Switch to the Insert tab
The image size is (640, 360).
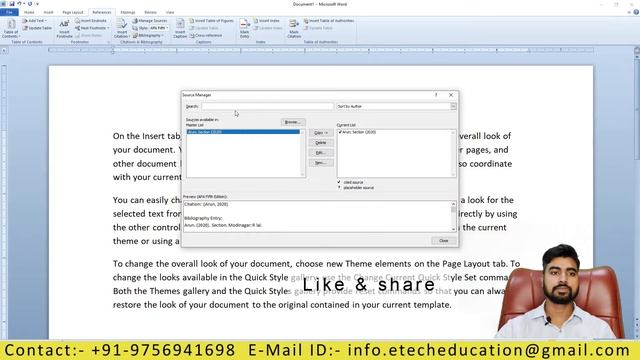[x=48, y=12]
